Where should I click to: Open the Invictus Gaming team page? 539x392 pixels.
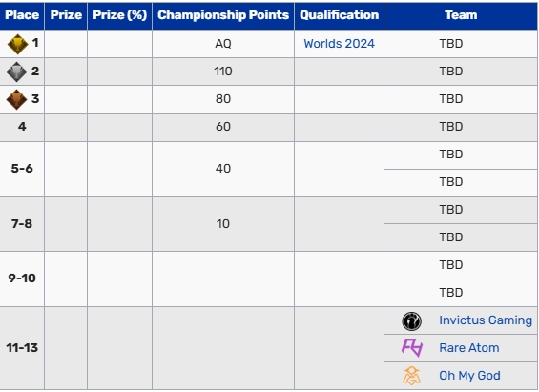[486, 320]
